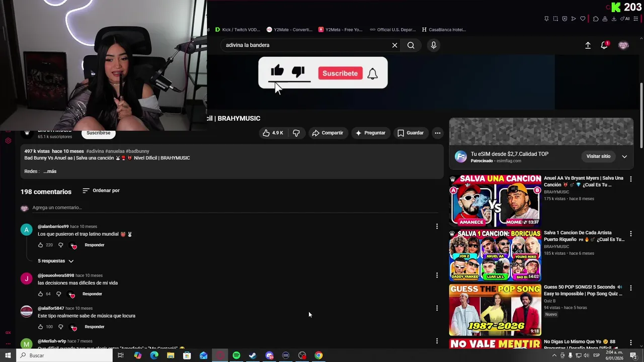This screenshot has height=362, width=644.
Task: Open the browser easy setup menu icon
Action: 636,19
